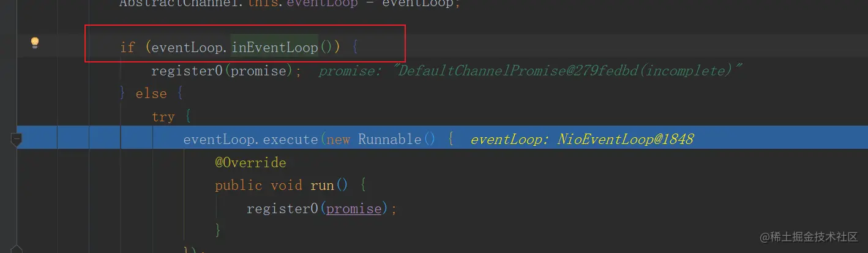
Task: Click the 'if' keyword
Action: [128, 48]
